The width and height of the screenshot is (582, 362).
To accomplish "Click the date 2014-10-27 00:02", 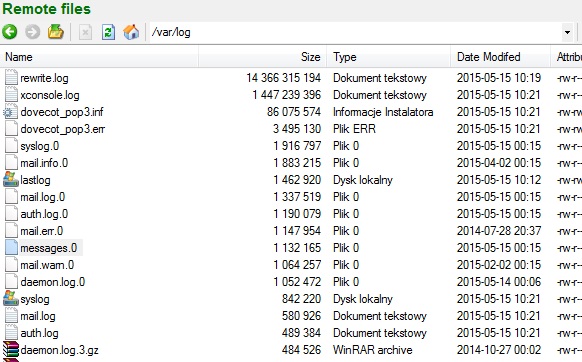I will tap(499, 350).
